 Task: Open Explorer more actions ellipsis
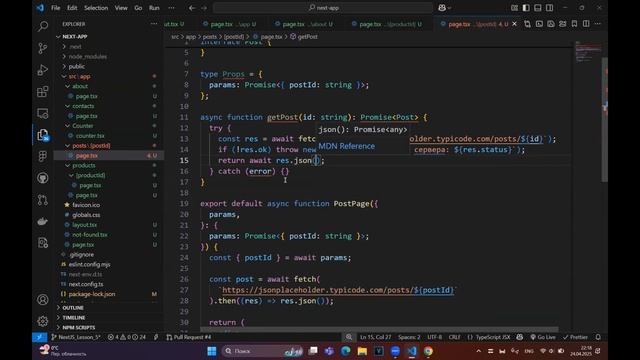point(153,24)
